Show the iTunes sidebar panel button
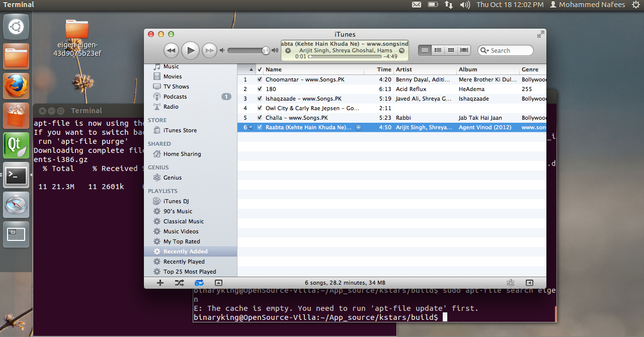 529,283
